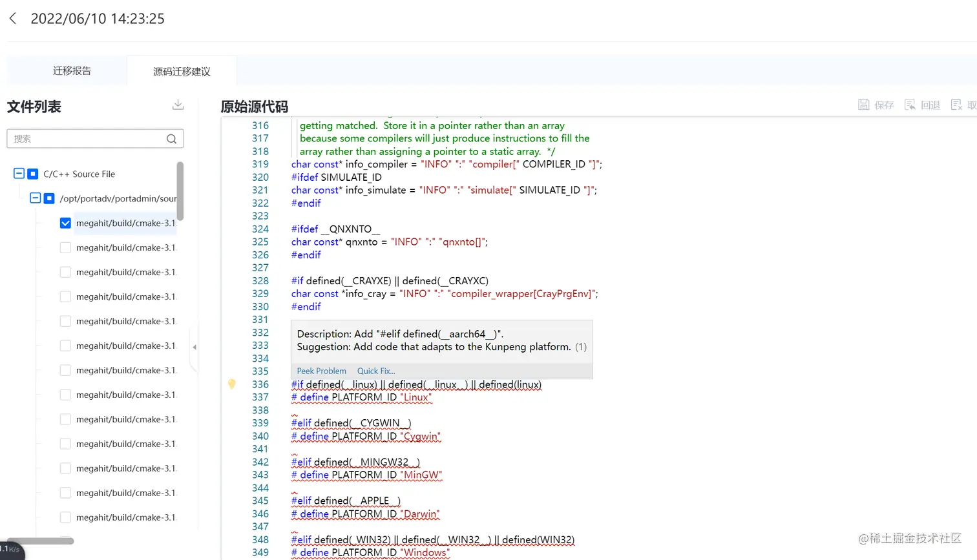Screen dimensions: 977x560
Task: Select the 源码迁移建议 tab
Action: coord(182,72)
